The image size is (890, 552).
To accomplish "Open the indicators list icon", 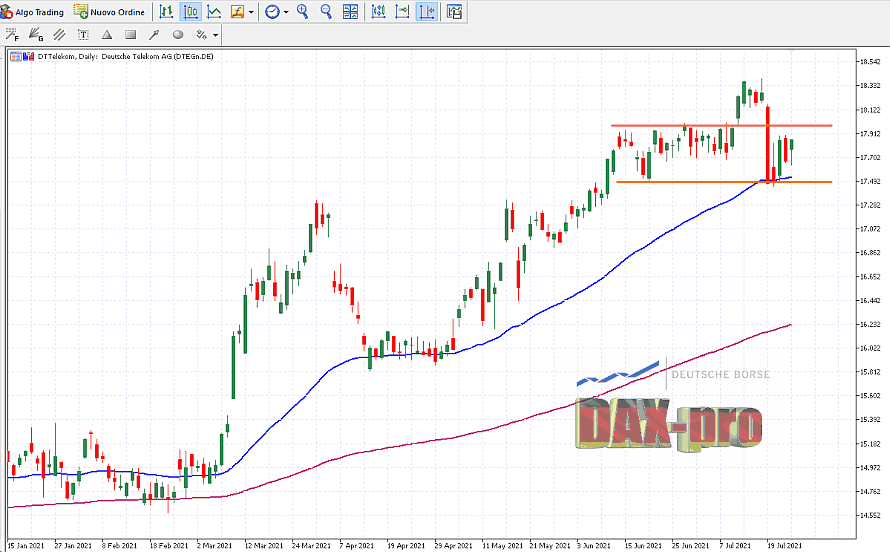I will (x=237, y=11).
